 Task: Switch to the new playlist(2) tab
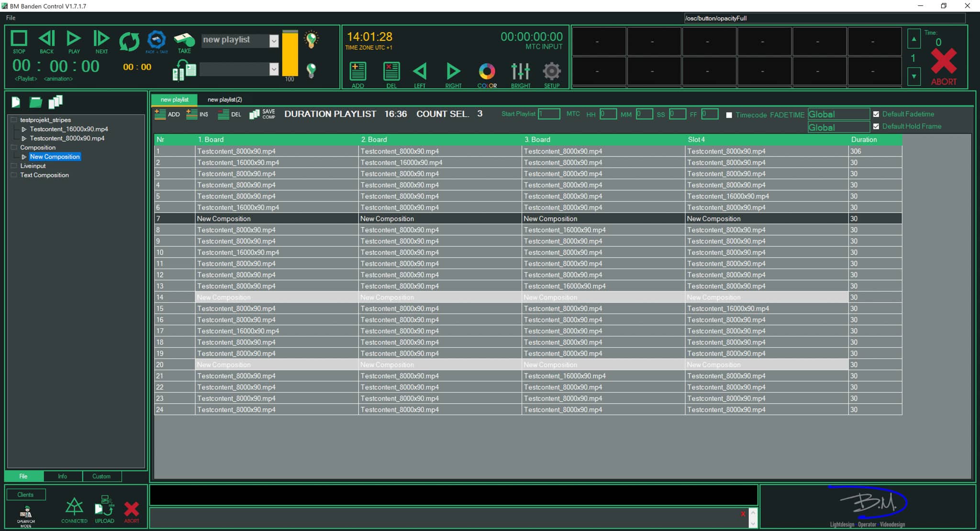pyautogui.click(x=224, y=100)
